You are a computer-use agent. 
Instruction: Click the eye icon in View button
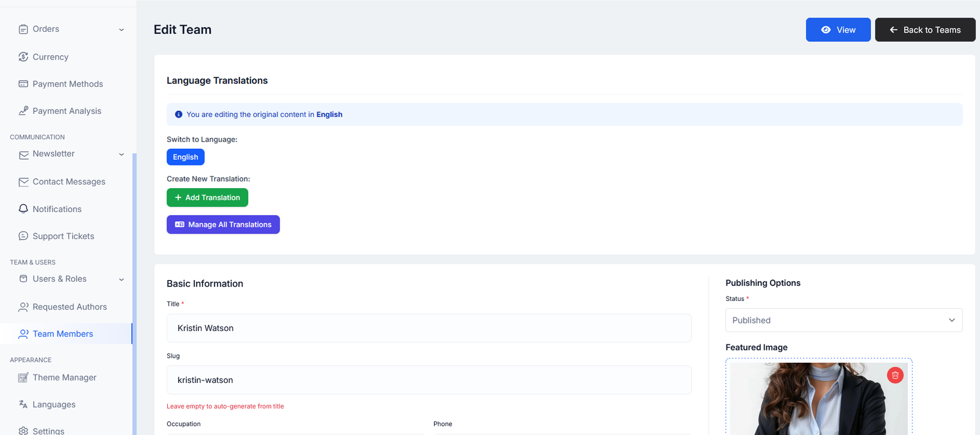[x=826, y=30]
